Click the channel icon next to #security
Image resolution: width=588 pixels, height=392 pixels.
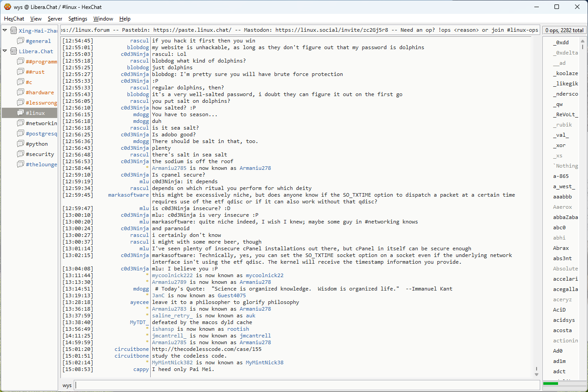coord(21,154)
